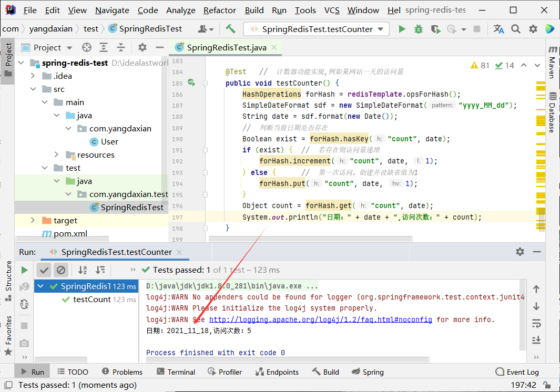560x392 pixels.
Task: Sort test results alphabetically
Action: pyautogui.click(x=83, y=270)
